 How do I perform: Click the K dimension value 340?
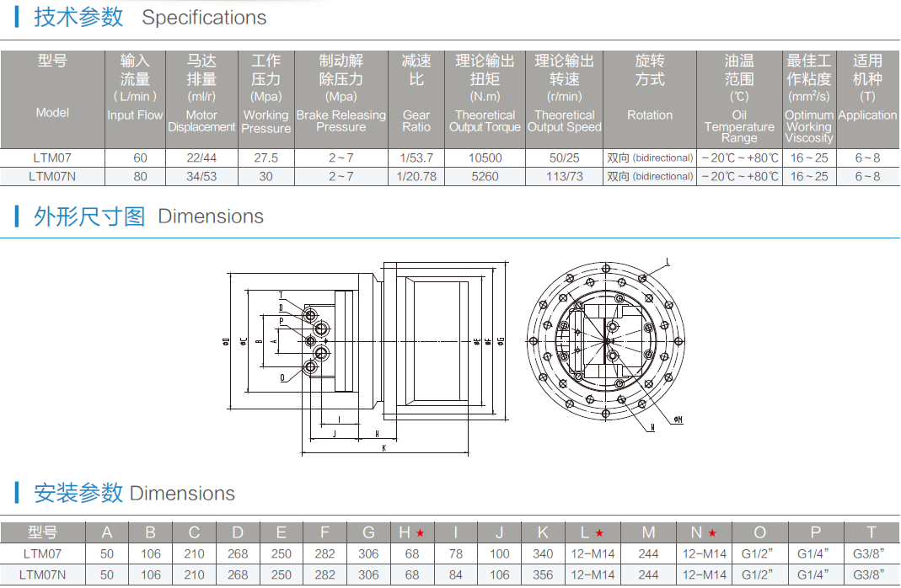pos(543,554)
